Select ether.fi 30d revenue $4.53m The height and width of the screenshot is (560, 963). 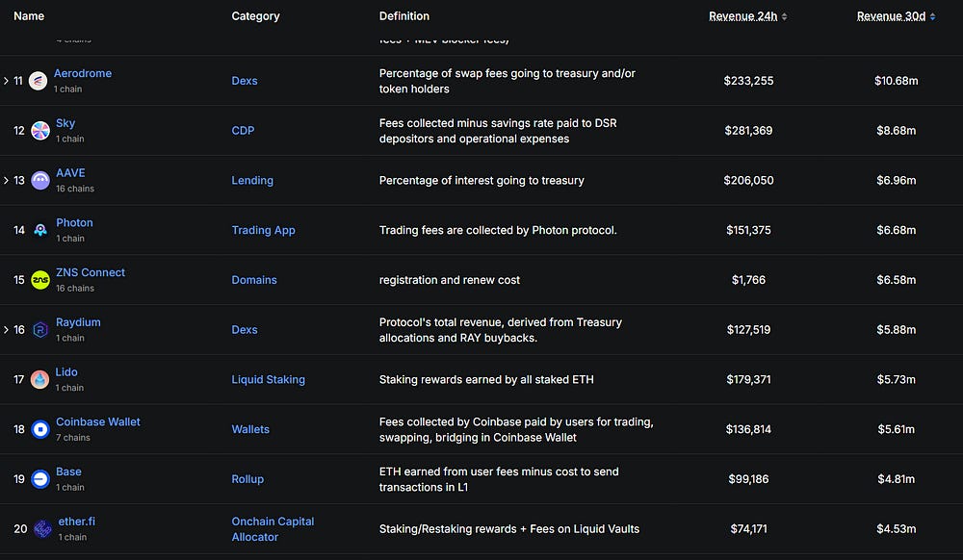(x=897, y=528)
